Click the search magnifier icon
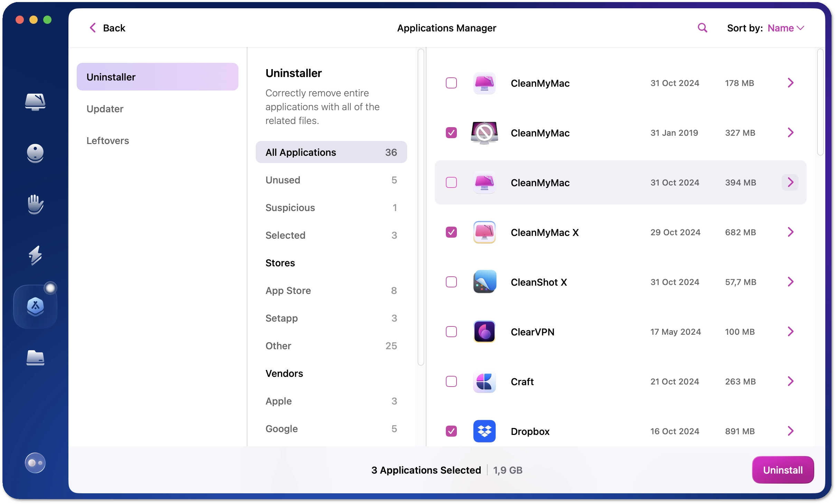This screenshot has height=504, width=836. [702, 28]
